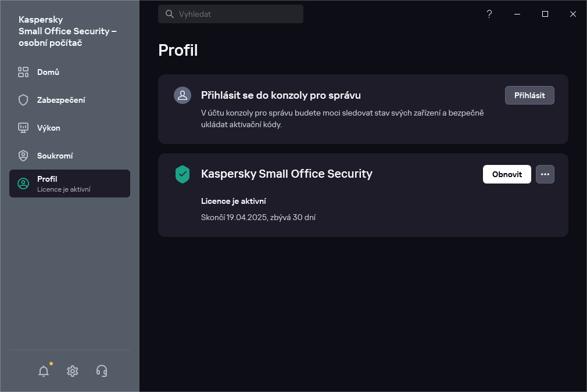
Task: Switch to the Zabezpečení section
Action: click(61, 100)
